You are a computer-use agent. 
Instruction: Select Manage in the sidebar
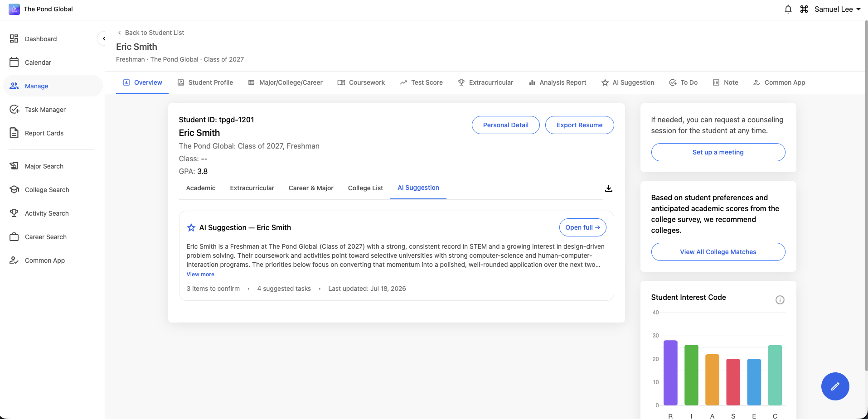pyautogui.click(x=53, y=86)
